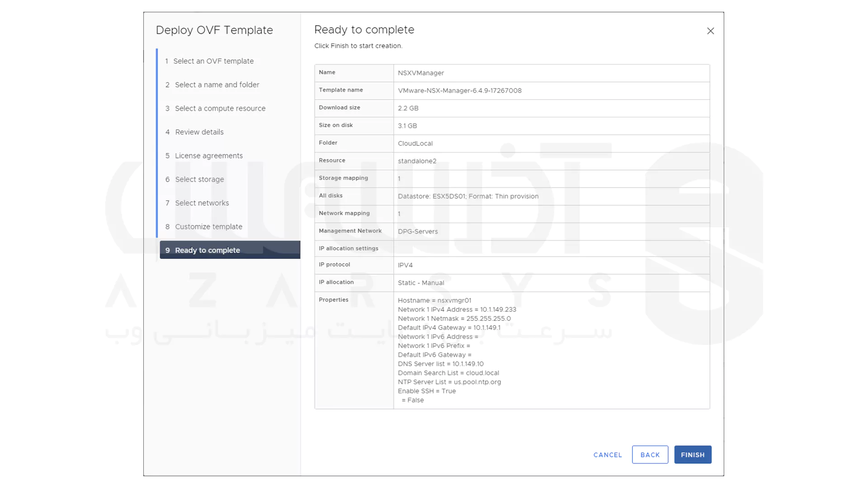
Task: Click the Static - Manual IP allocation value
Action: pyautogui.click(x=421, y=283)
